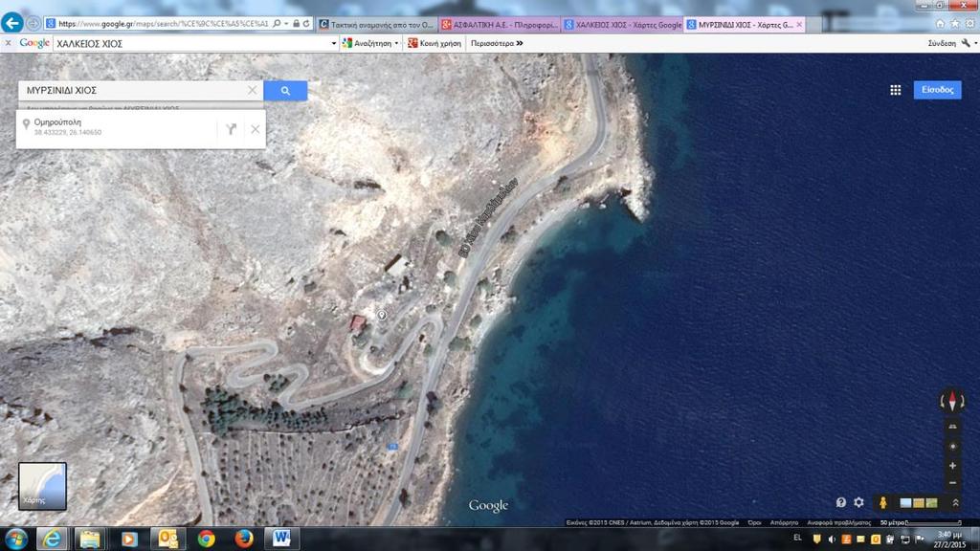Open favorites star icon
980x551 pixels.
955,24
